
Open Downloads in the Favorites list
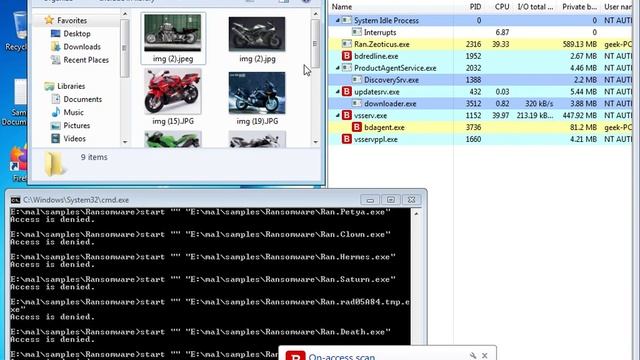(82, 47)
